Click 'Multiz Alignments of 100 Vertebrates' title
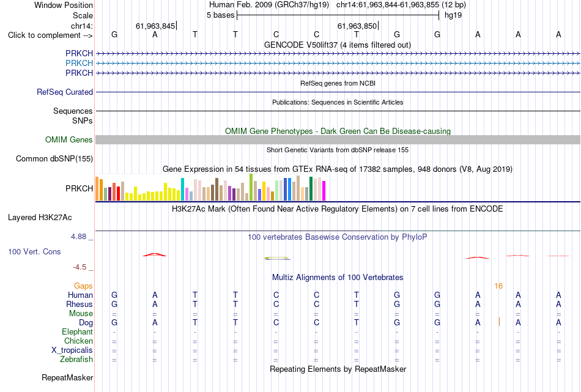 [x=338, y=278]
